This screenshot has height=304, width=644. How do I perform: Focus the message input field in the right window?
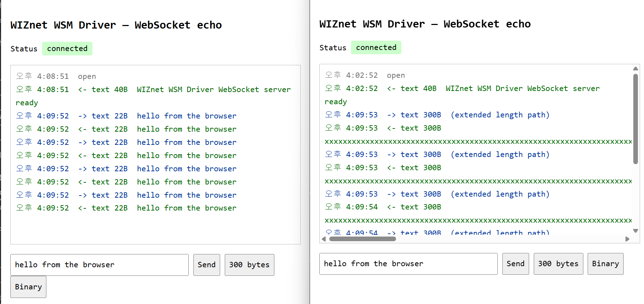[409, 264]
